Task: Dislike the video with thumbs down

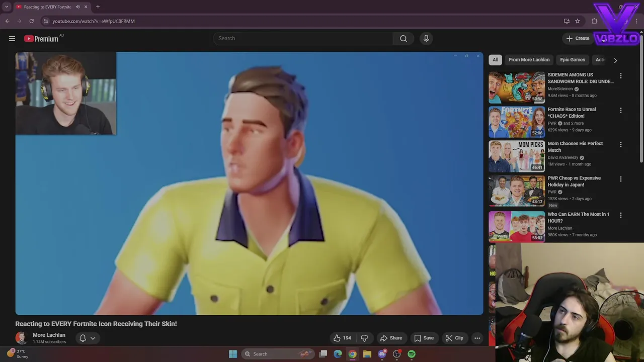Action: 364,338
